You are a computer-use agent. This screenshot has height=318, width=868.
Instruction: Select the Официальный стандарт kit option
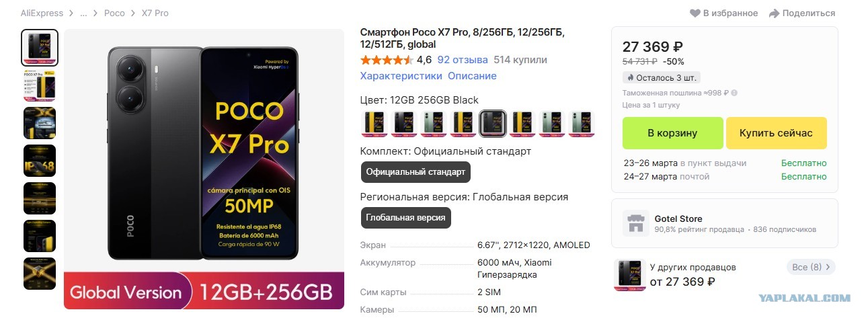(x=416, y=171)
